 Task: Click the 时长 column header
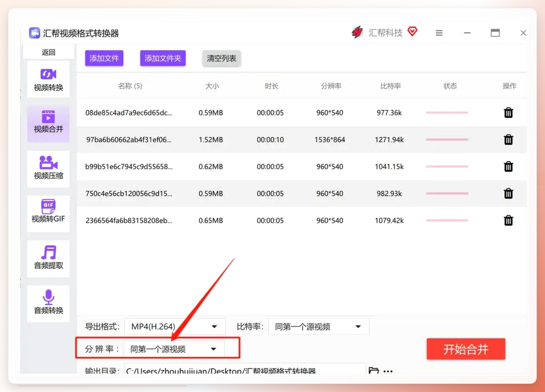271,86
